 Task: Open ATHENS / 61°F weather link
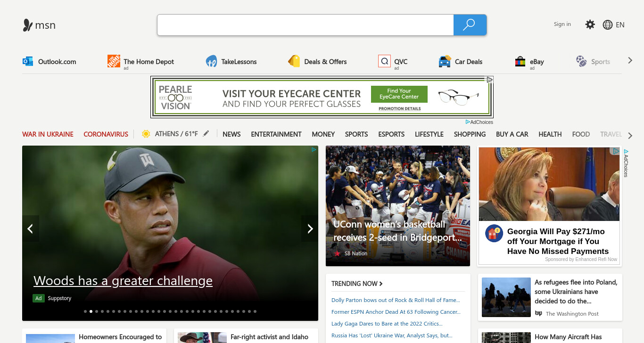coord(176,134)
